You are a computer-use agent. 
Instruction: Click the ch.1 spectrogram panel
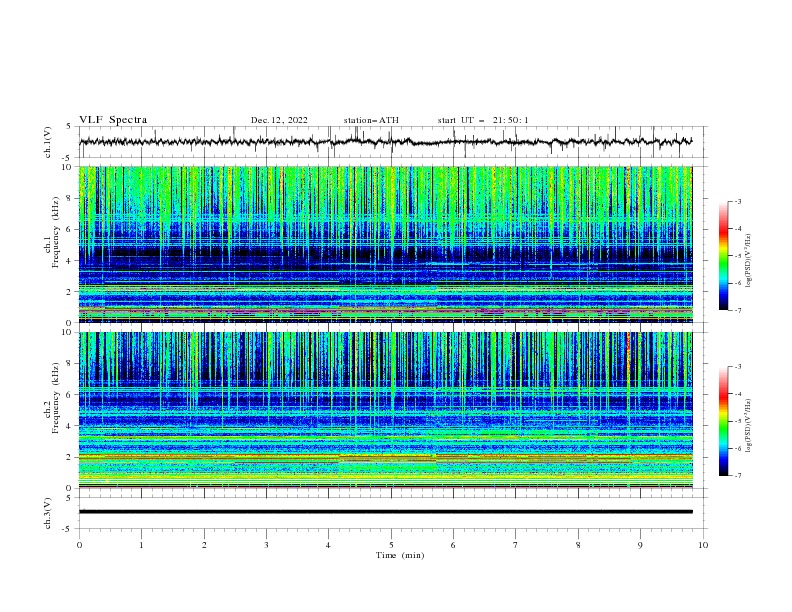click(386, 244)
